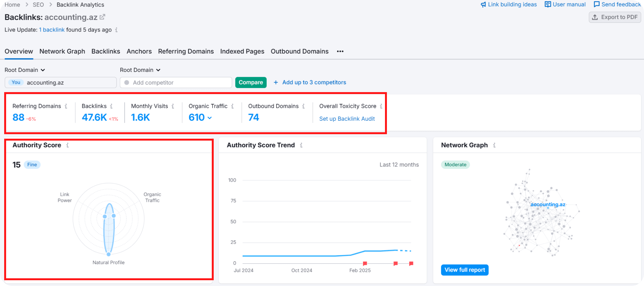
Task: Click the Compare button
Action: (x=251, y=82)
